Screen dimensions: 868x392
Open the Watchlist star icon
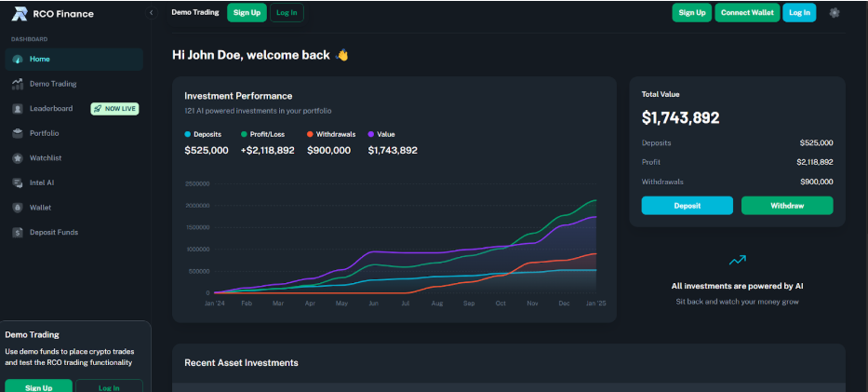click(x=18, y=158)
